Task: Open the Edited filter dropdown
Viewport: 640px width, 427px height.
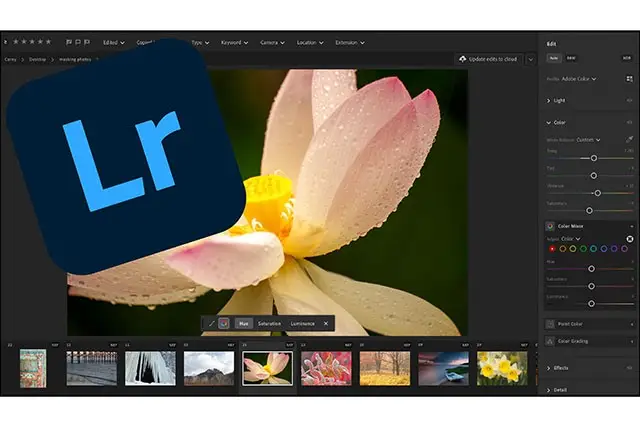Action: (114, 42)
